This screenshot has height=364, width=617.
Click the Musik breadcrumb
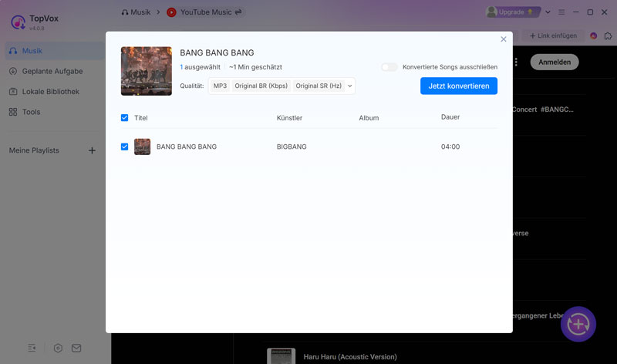[x=137, y=12]
